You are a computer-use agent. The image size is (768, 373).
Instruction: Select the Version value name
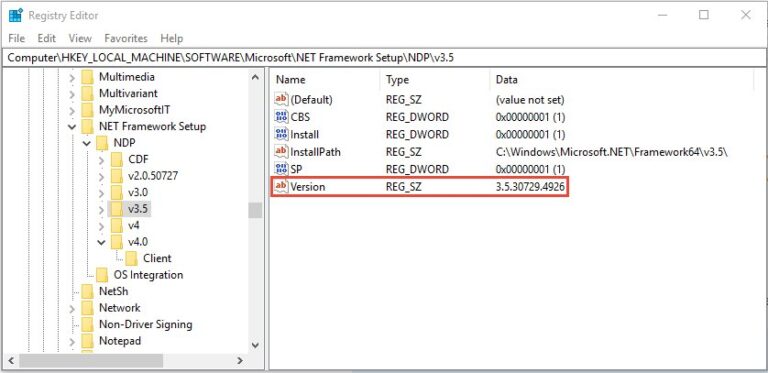coord(308,186)
